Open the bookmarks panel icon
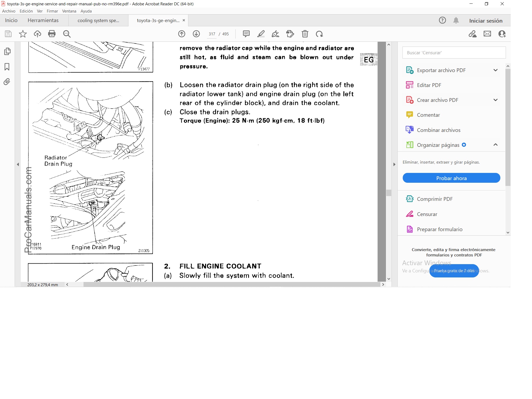This screenshot has width=532, height=399. 7,66
